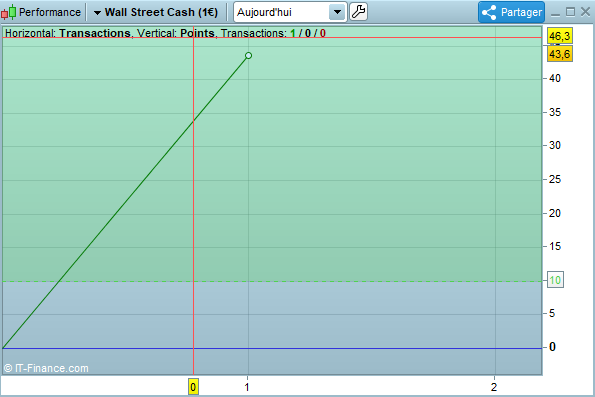Click the Partager button

coord(512,12)
